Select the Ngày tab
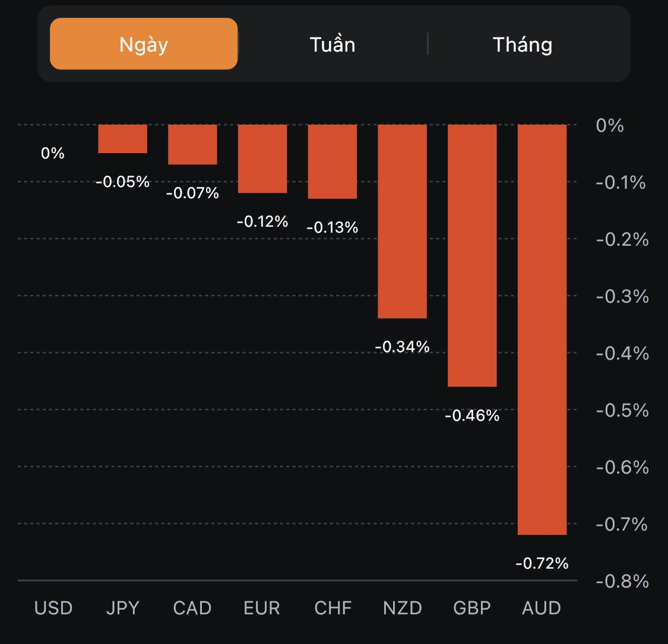Viewport: 668px width, 644px height. click(144, 44)
